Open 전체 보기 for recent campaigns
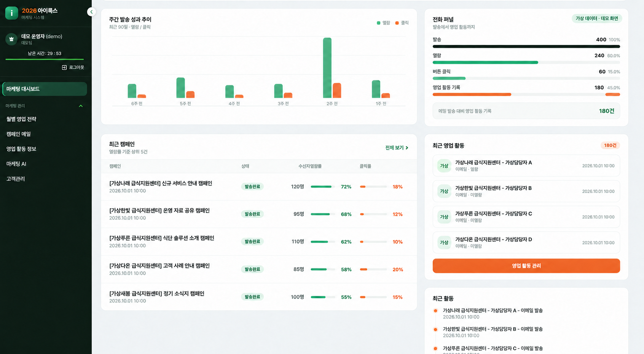644x354 pixels. coord(397,148)
